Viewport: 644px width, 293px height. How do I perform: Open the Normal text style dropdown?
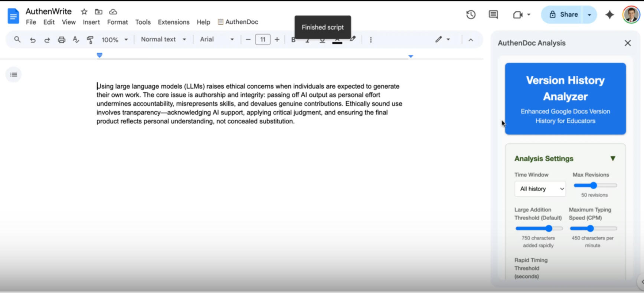pos(163,39)
